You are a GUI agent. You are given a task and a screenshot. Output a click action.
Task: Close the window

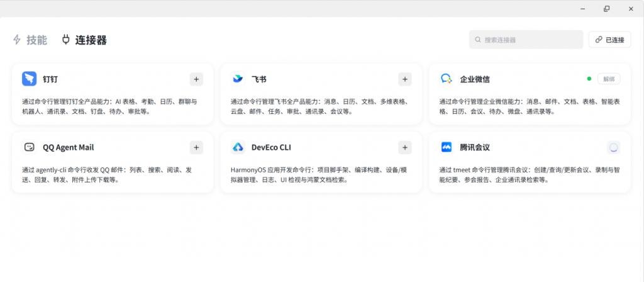pos(631,9)
